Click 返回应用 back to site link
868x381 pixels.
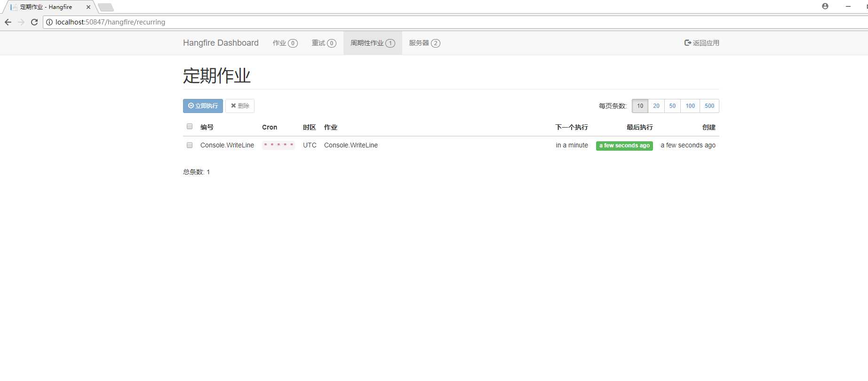click(701, 43)
